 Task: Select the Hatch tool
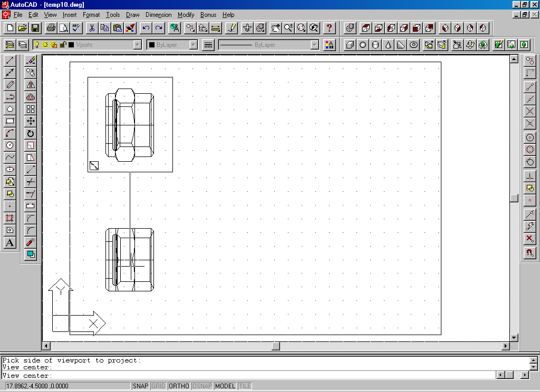tap(9, 218)
